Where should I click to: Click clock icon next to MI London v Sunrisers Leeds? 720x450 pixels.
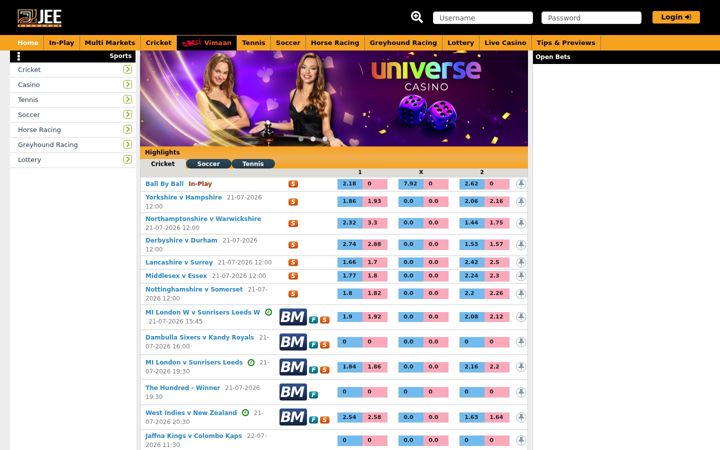coord(251,362)
